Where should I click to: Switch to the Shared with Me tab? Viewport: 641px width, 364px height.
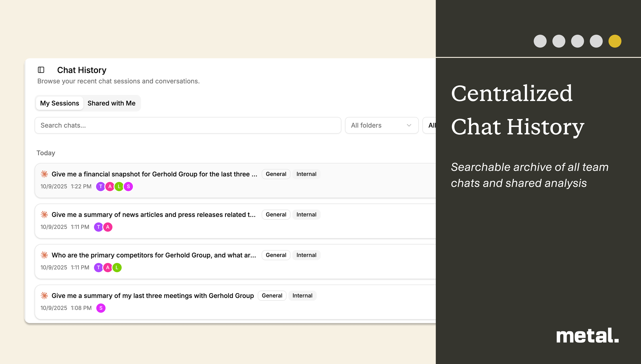[x=111, y=103]
